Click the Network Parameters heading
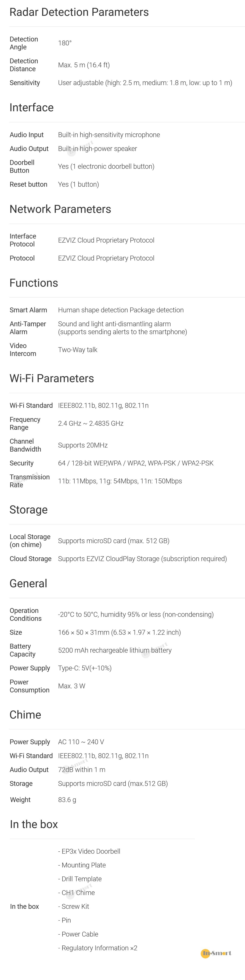This screenshot has width=245, height=980. click(x=60, y=209)
